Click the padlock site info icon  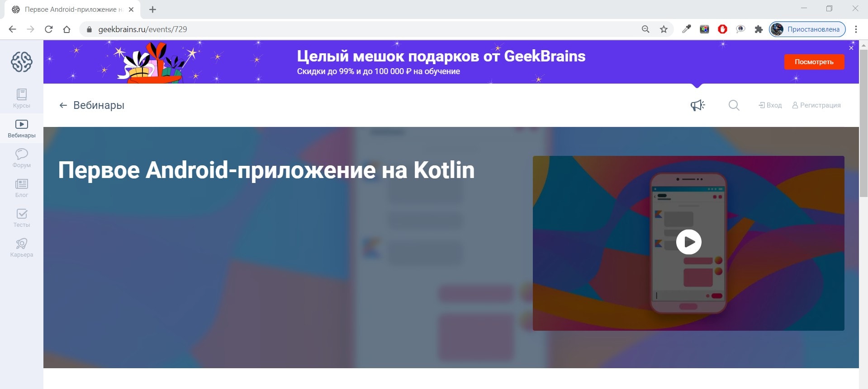(89, 29)
